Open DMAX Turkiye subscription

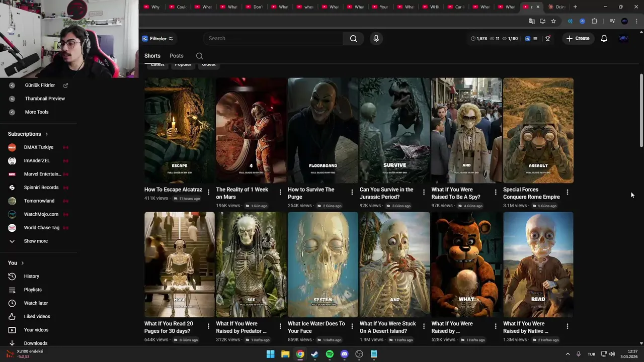(39, 147)
